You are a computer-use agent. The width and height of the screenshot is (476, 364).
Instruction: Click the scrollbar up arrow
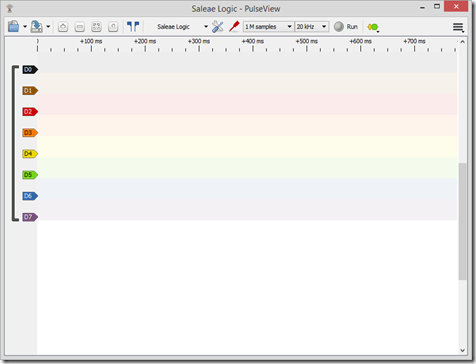(462, 42)
